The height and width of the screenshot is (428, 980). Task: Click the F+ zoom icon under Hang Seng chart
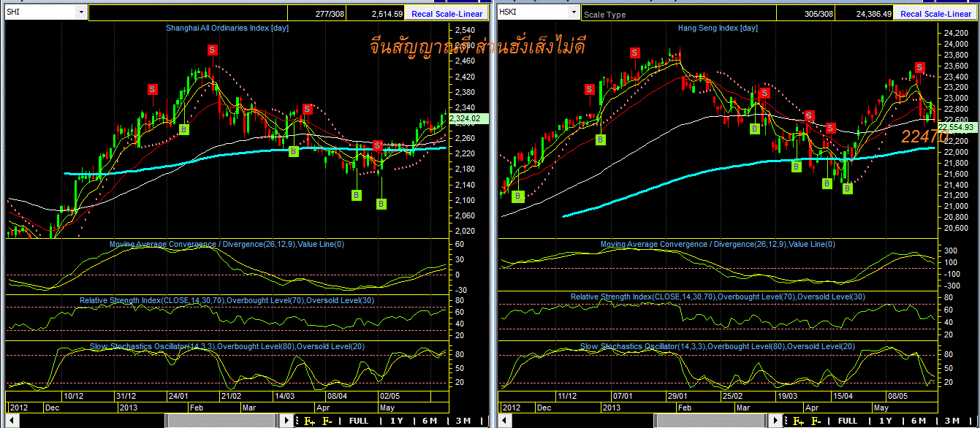[x=798, y=421]
